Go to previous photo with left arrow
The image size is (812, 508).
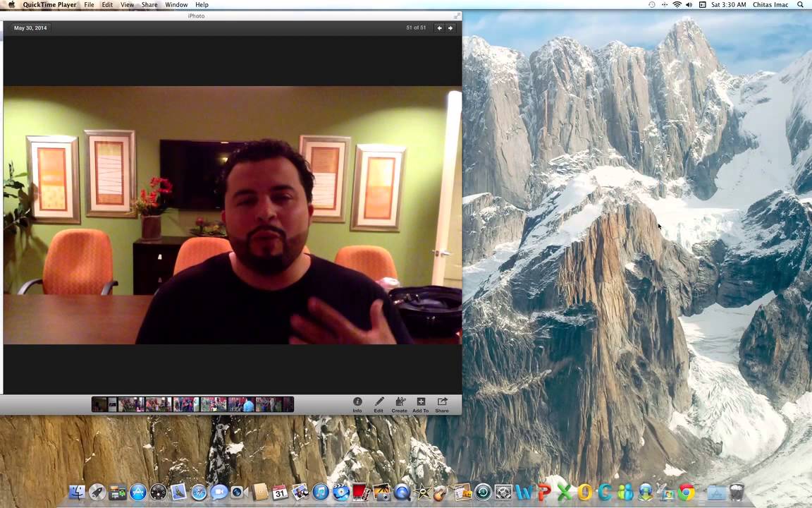[x=440, y=28]
